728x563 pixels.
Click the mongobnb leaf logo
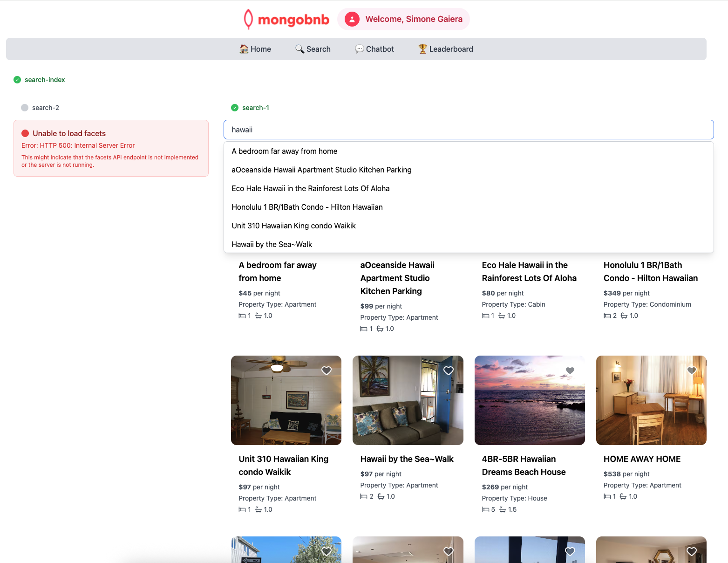[x=248, y=19]
